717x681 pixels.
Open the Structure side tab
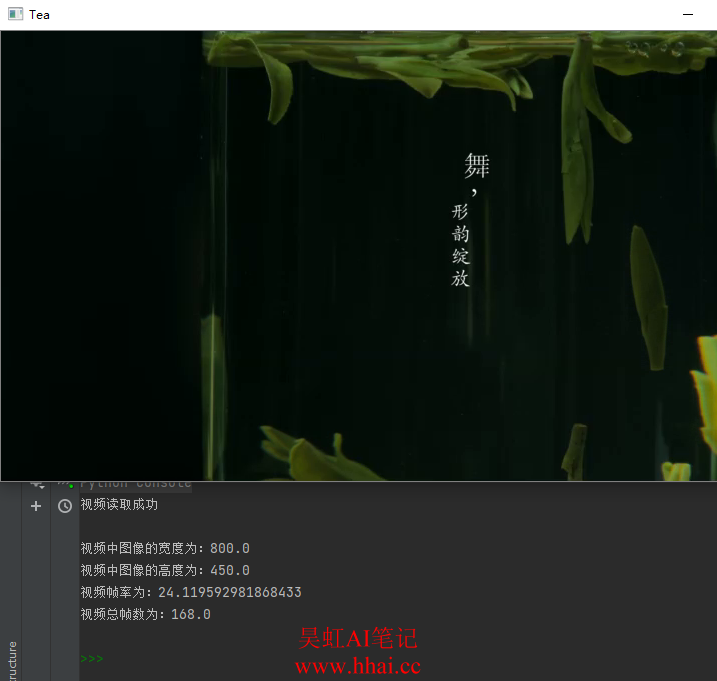[x=11, y=658]
